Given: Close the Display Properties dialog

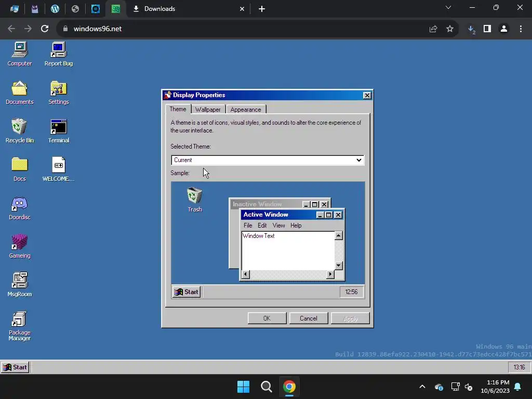Looking at the screenshot, I should 367,96.
